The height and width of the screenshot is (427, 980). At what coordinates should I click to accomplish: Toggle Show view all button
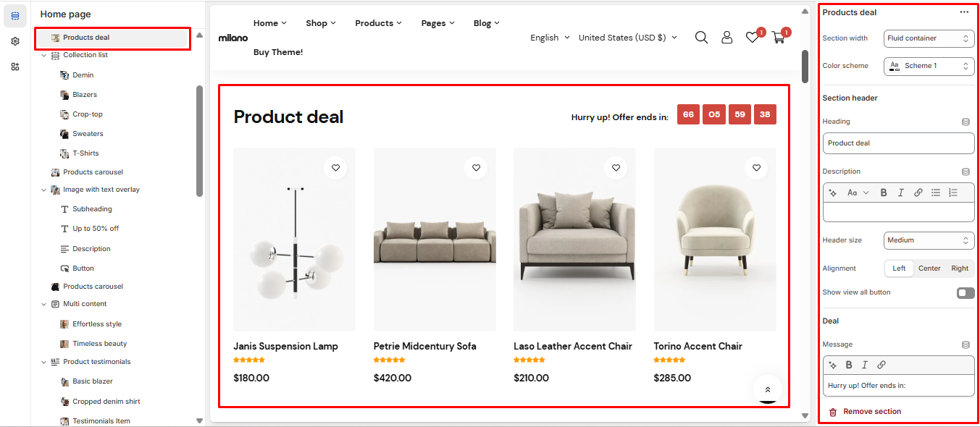coord(966,293)
